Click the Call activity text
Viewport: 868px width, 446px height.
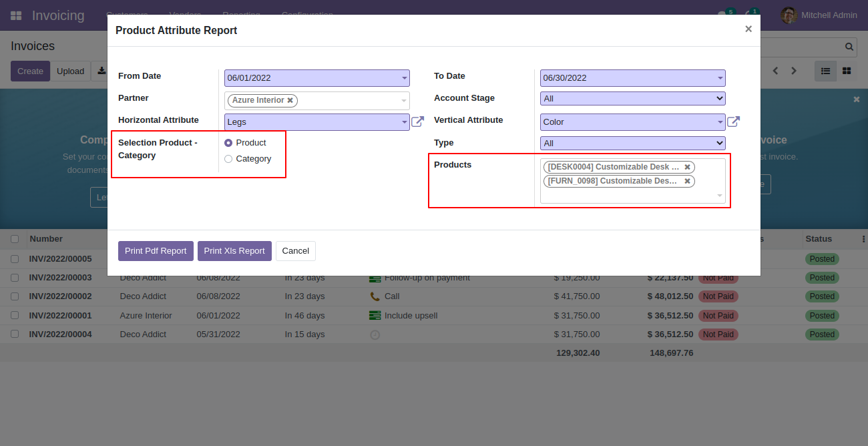392,296
